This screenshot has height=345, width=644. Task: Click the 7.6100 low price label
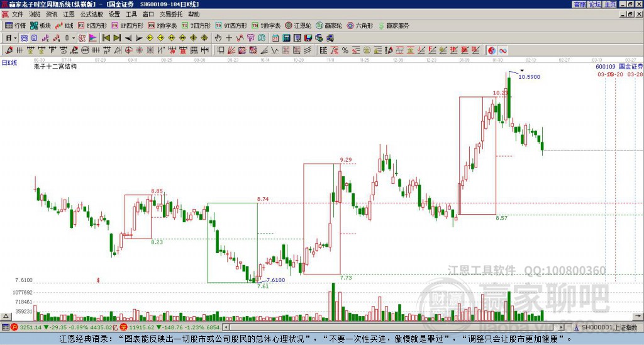click(x=275, y=280)
